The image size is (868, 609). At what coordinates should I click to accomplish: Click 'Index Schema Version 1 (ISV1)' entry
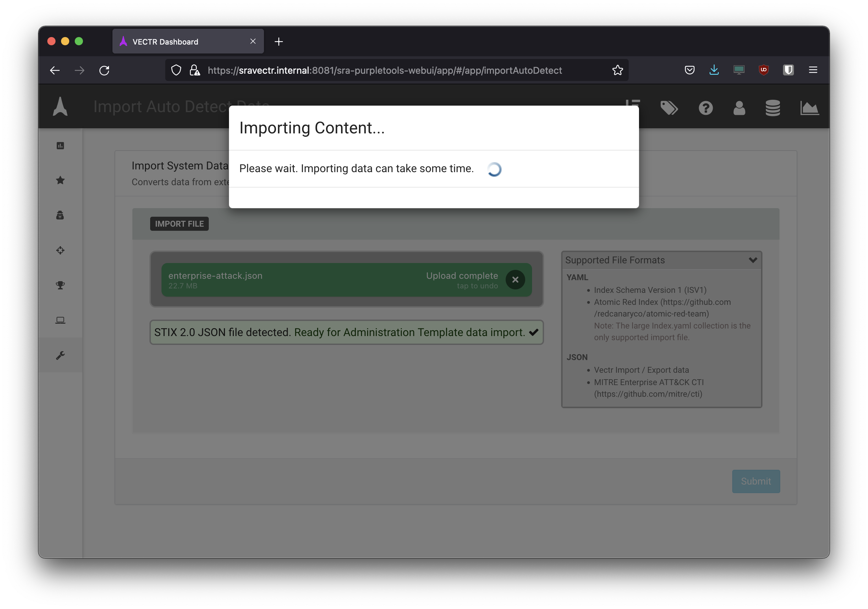[650, 290]
